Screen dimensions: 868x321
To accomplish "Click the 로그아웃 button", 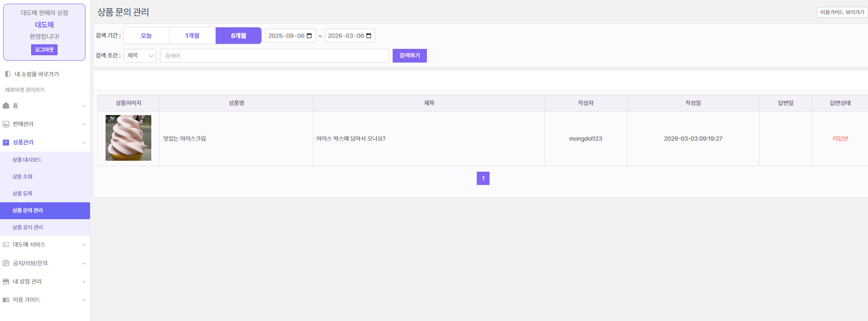I will coord(44,50).
